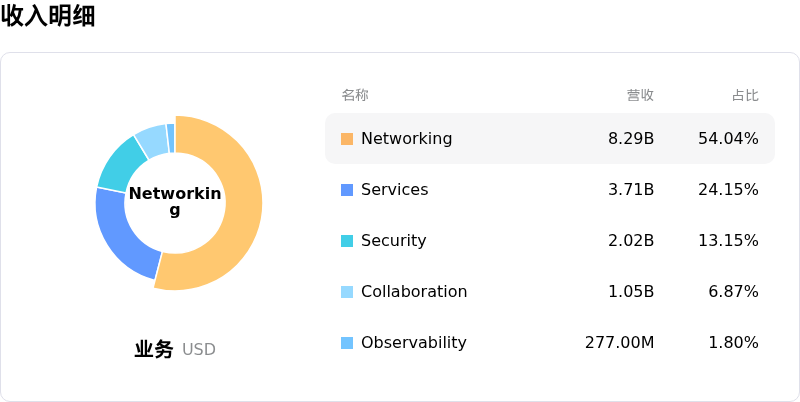Select the Observability row label

point(413,343)
